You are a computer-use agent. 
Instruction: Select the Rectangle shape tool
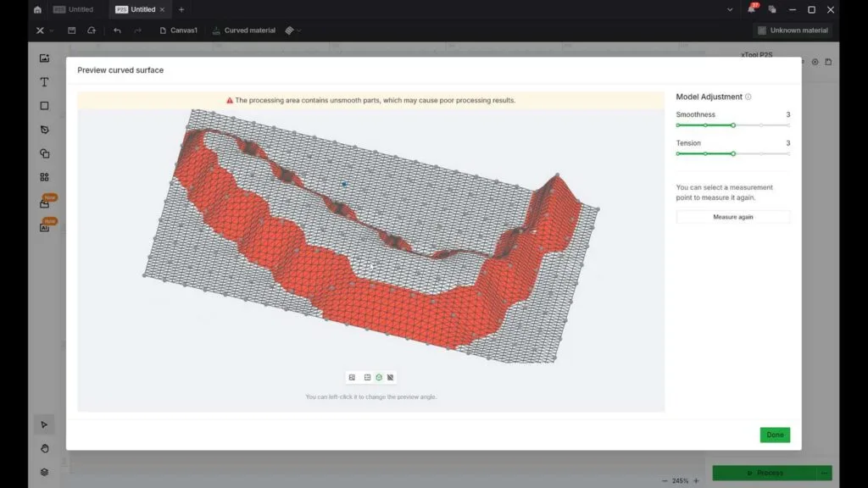point(44,106)
